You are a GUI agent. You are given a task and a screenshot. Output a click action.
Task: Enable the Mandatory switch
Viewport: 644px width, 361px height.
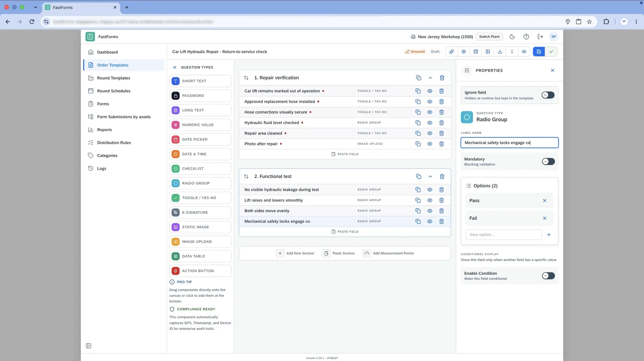point(548,162)
